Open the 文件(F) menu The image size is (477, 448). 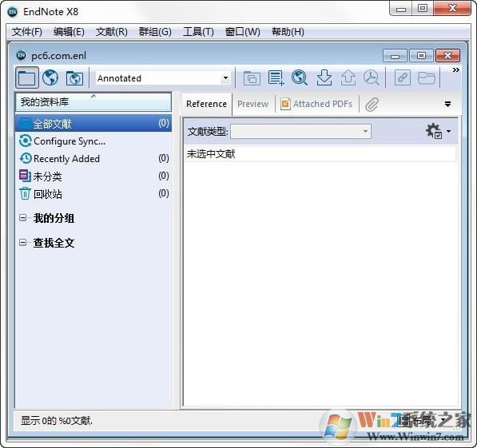click(x=27, y=32)
